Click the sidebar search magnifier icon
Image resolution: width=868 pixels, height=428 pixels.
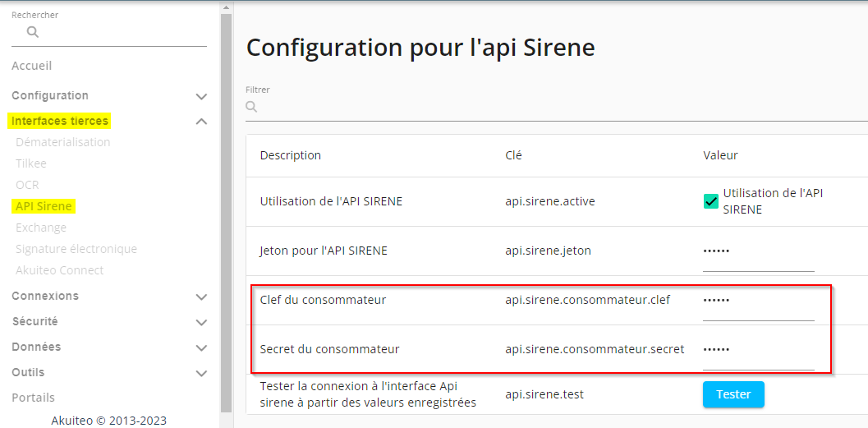coord(33,32)
